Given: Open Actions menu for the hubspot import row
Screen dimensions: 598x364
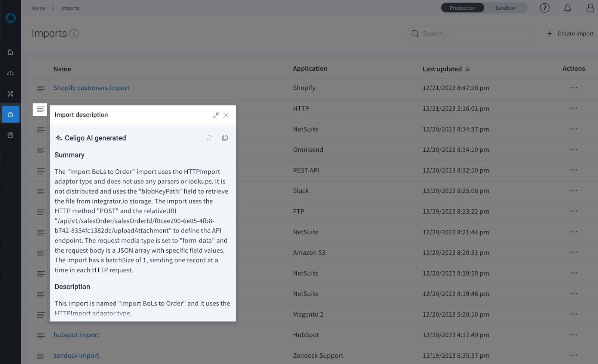Looking at the screenshot, I should point(574,335).
